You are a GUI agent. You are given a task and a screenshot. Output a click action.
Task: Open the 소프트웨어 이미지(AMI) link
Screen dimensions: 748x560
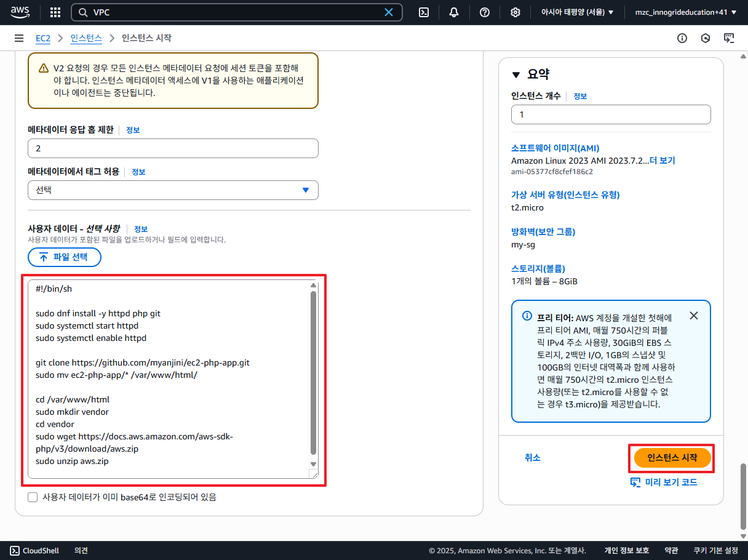coord(555,148)
